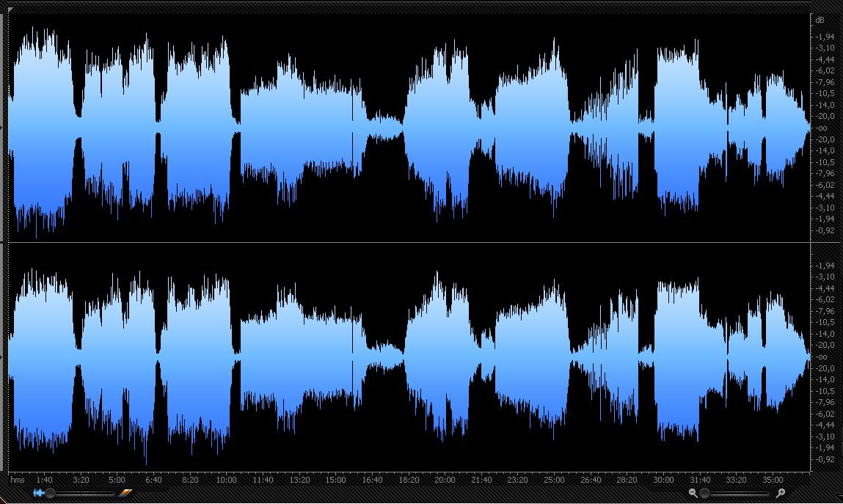The image size is (843, 504).
Task: Click the 35:00 mark on the timeline
Action: coord(773,480)
